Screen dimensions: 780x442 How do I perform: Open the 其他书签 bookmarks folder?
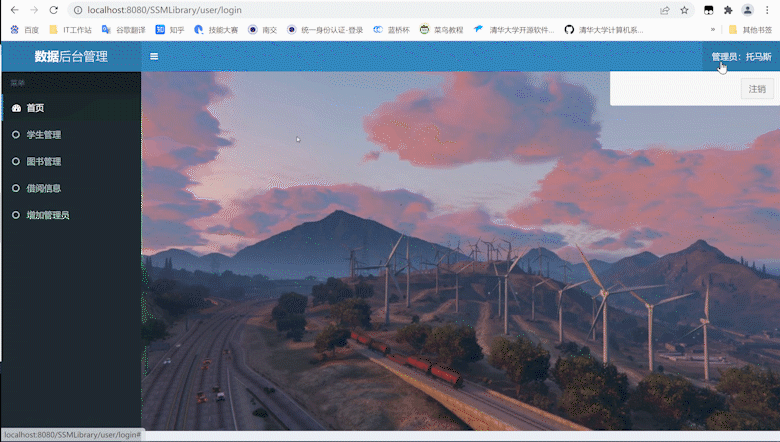click(750, 30)
